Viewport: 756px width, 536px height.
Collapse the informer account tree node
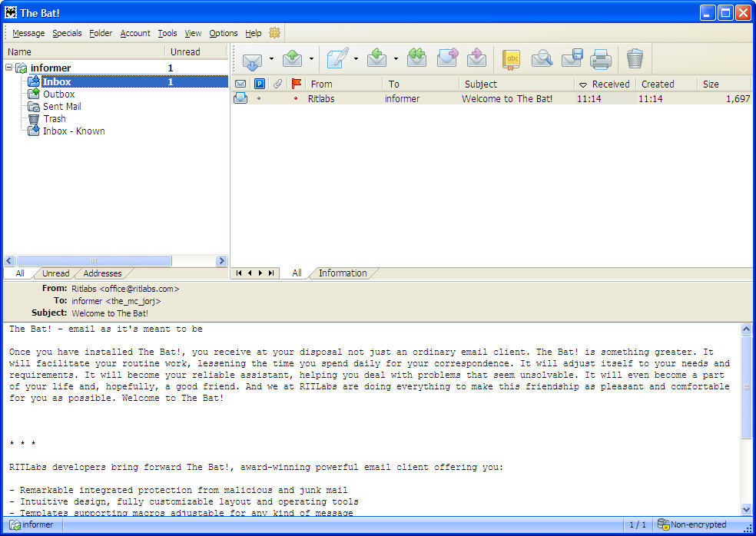pos(8,68)
